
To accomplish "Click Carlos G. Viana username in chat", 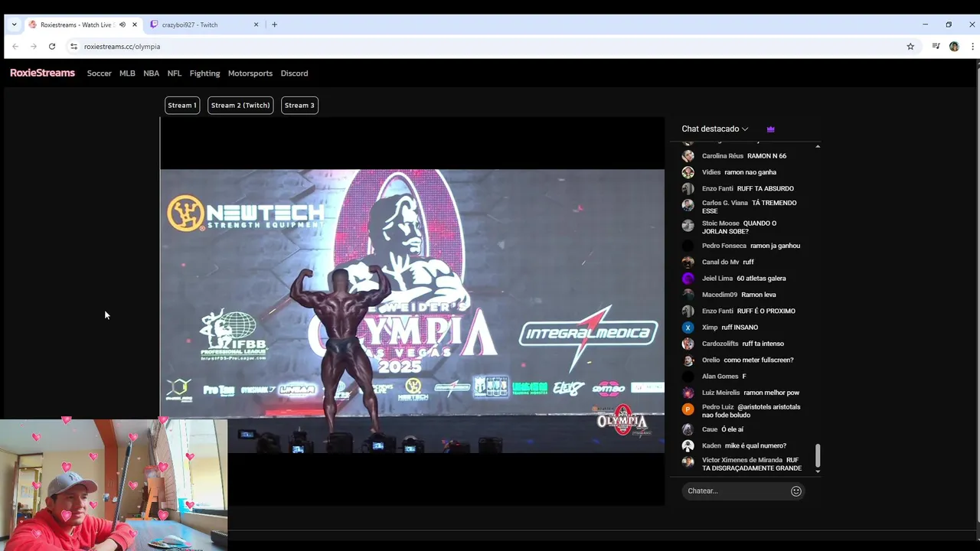I will point(725,203).
